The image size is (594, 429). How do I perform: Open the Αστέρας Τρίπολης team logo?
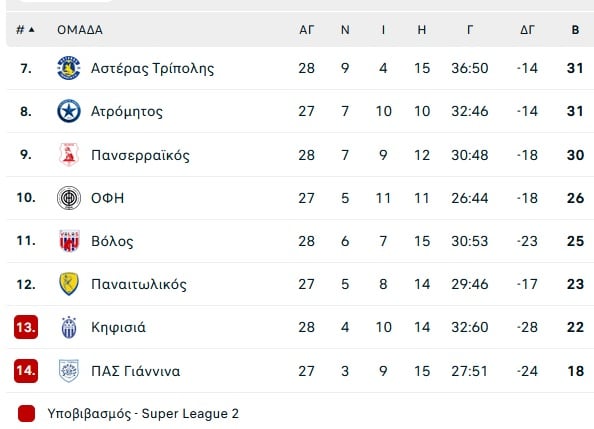[69, 68]
